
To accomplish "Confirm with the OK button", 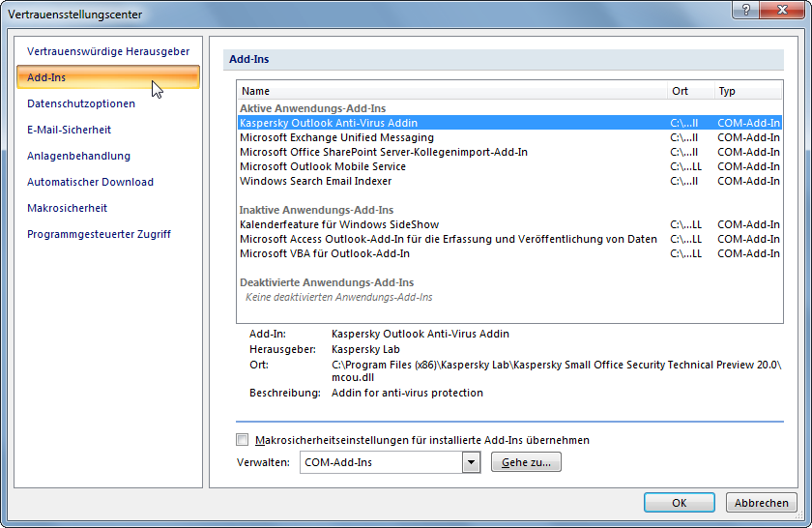I will click(x=679, y=503).
